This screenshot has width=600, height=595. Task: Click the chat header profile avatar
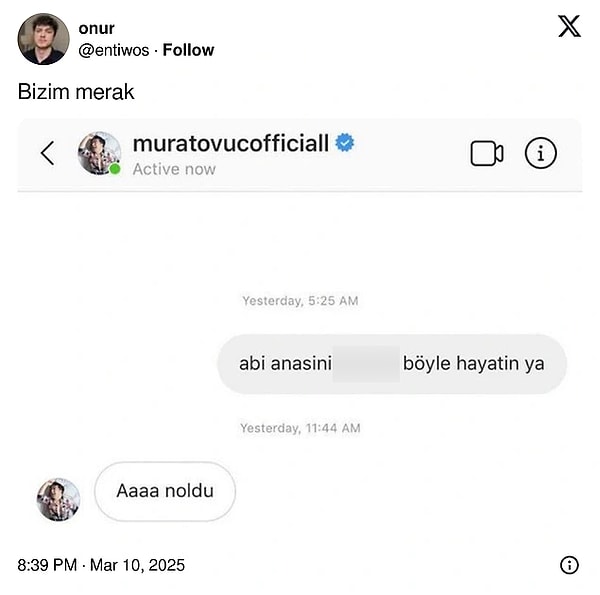pyautogui.click(x=99, y=153)
